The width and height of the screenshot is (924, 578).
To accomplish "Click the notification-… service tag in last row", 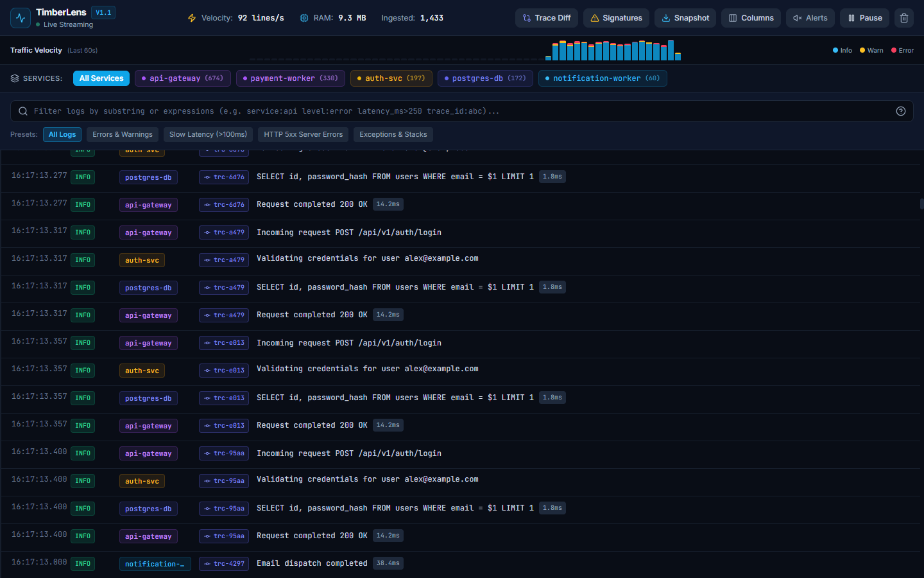I will pos(155,564).
